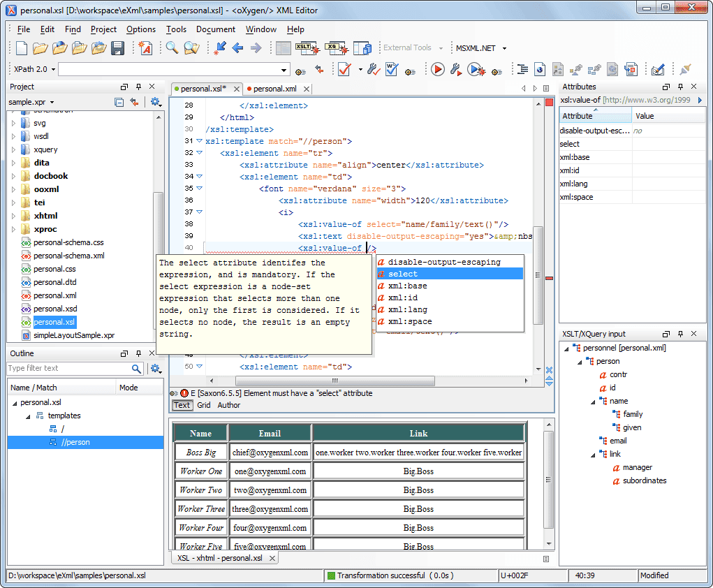713x588 pixels.
Task: Open the XQ debugger perspective
Action: coord(336,47)
